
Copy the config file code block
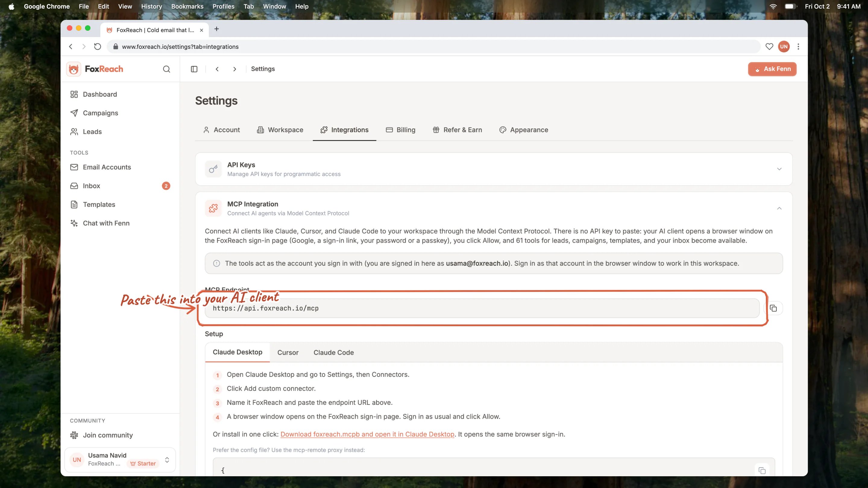[x=762, y=471]
